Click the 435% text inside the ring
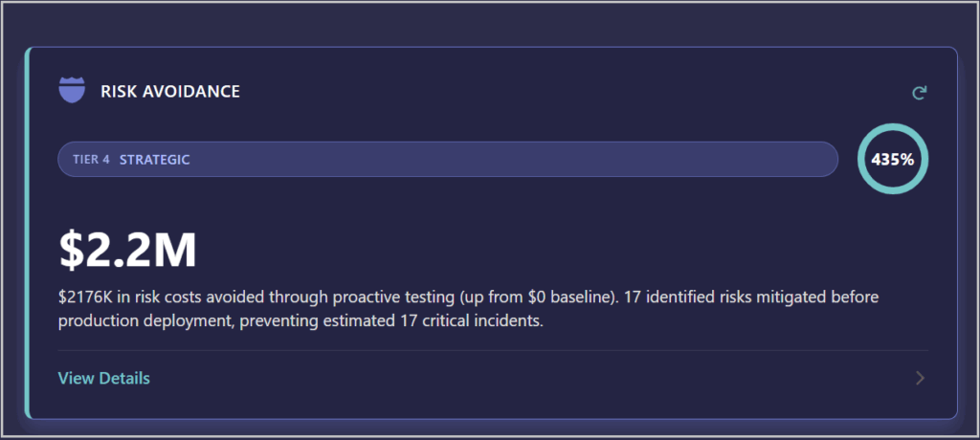The height and width of the screenshot is (440, 980). coord(893,160)
